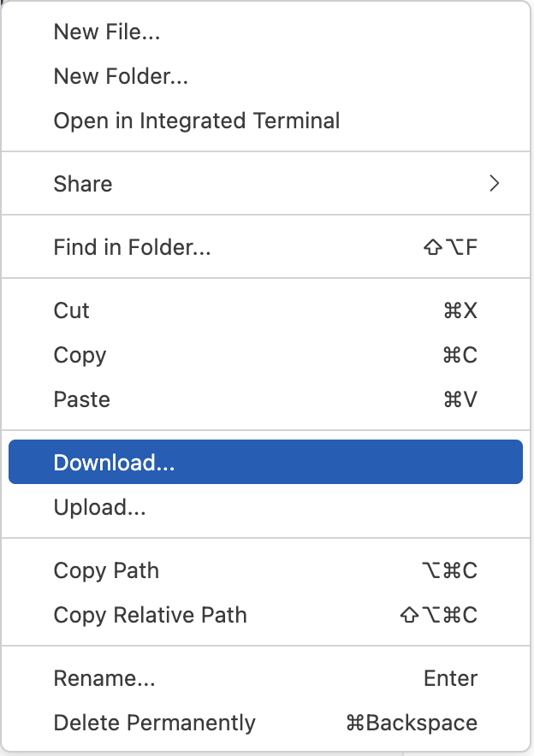Image resolution: width=534 pixels, height=756 pixels.
Task: Open in Integrated Terminal option
Action: (265, 121)
